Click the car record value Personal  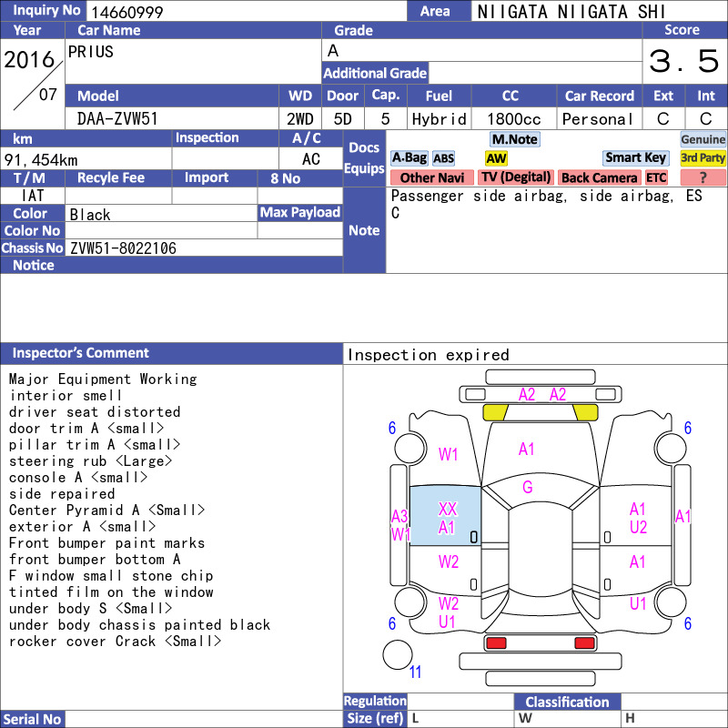tap(598, 119)
